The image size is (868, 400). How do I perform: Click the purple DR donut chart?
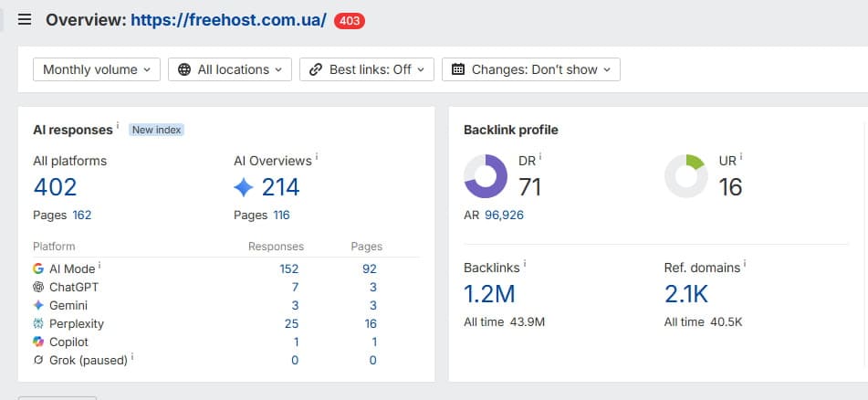[486, 176]
